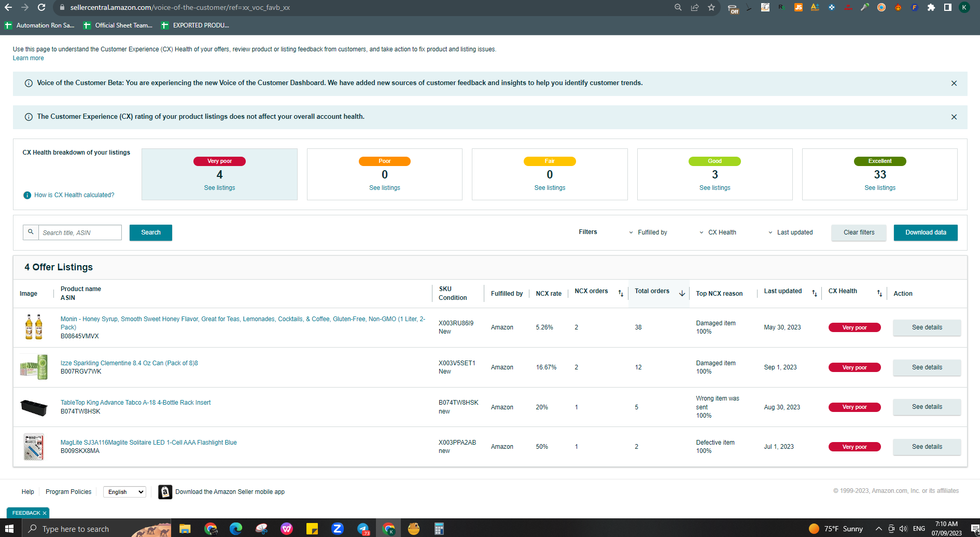
Task: See listings under Very poor card
Action: click(219, 188)
